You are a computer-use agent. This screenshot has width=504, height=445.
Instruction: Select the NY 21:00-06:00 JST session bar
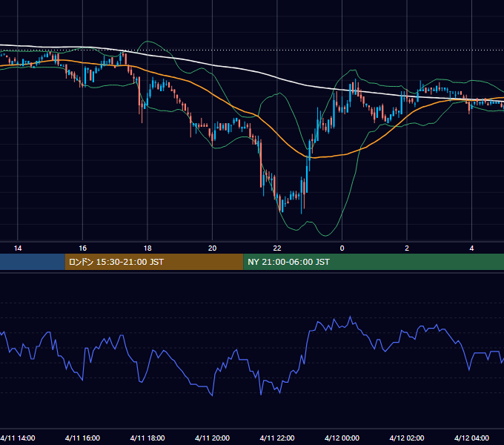coord(374,262)
